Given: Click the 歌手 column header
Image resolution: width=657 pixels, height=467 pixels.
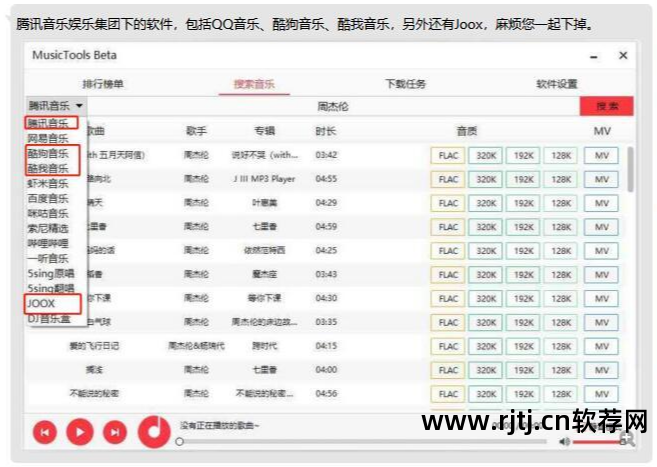Looking at the screenshot, I should point(196,131).
